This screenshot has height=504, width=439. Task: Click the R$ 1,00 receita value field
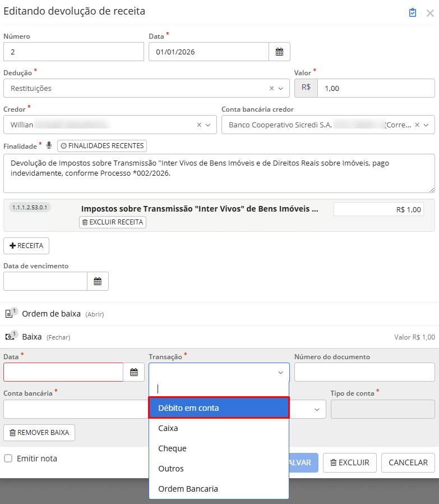click(x=378, y=209)
